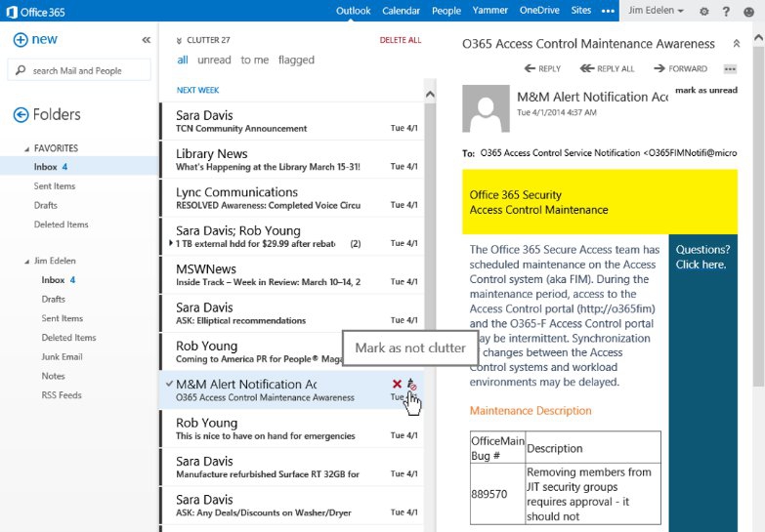
Task: Open TCN Community Announcement message
Action: (x=292, y=121)
